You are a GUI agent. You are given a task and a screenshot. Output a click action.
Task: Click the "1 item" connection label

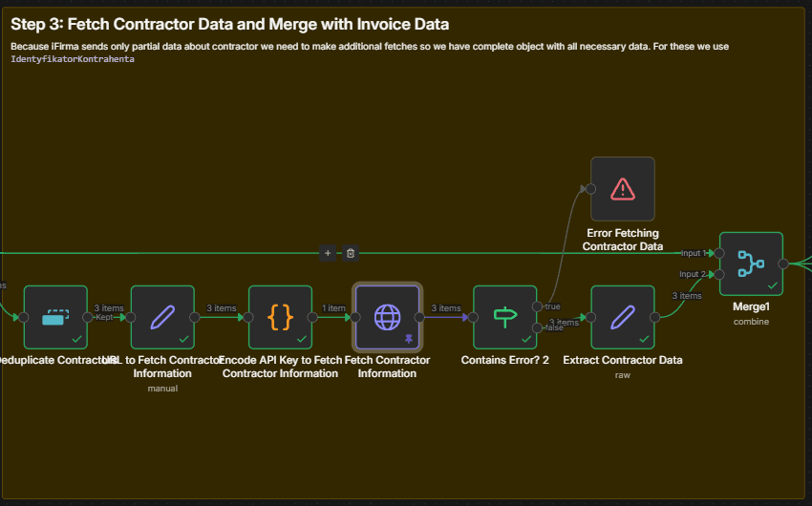[333, 308]
